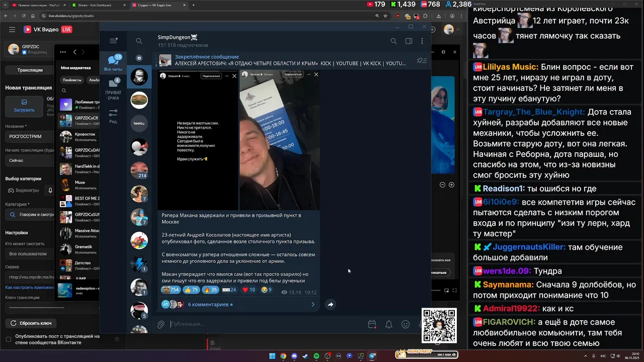Open the Детство playlist entry
This screenshot has height=362, width=644.
click(79, 265)
